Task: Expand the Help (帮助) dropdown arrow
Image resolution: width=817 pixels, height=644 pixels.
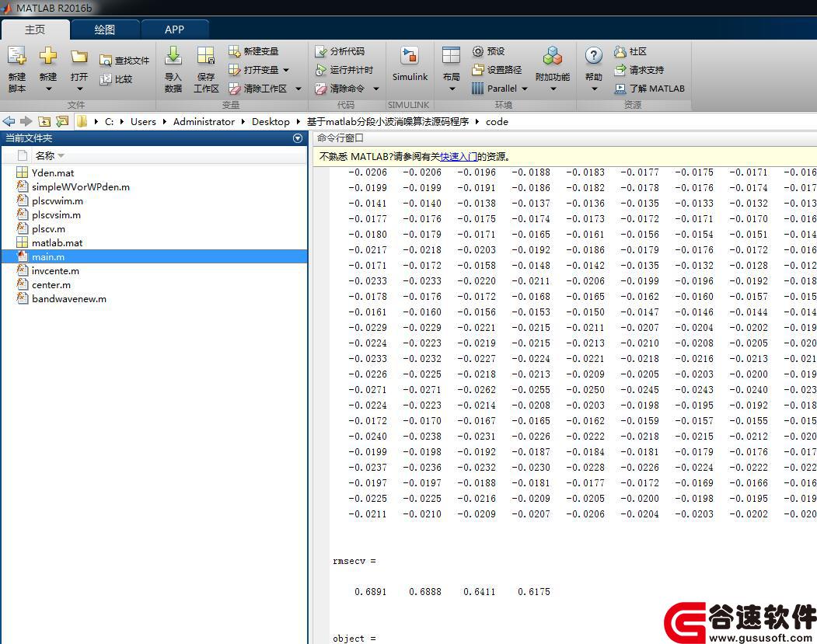Action: pos(594,89)
